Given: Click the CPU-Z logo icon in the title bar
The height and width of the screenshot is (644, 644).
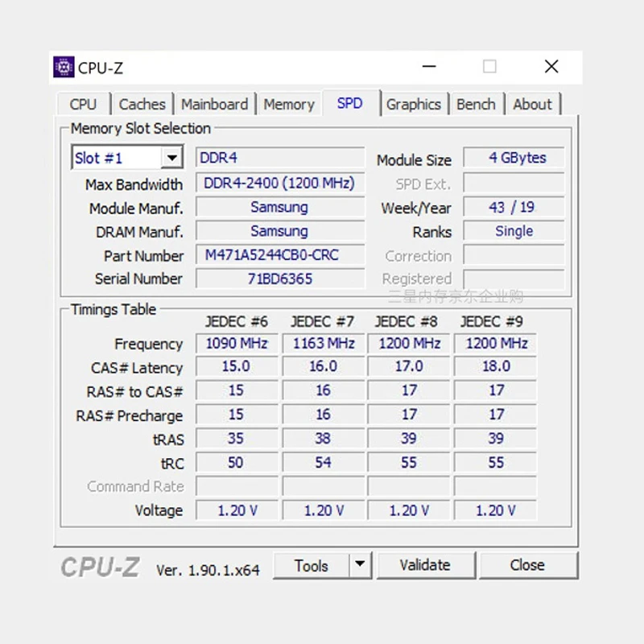Looking at the screenshot, I should pyautogui.click(x=64, y=67).
